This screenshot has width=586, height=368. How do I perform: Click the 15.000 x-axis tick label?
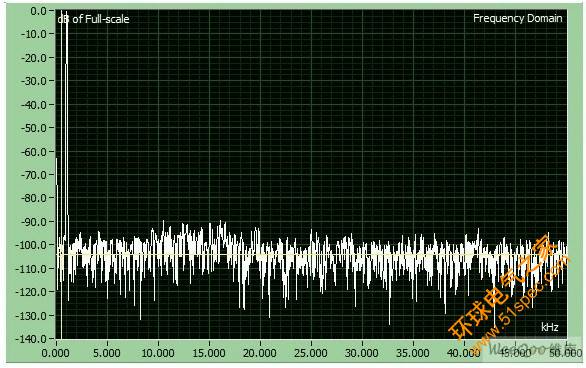point(209,353)
